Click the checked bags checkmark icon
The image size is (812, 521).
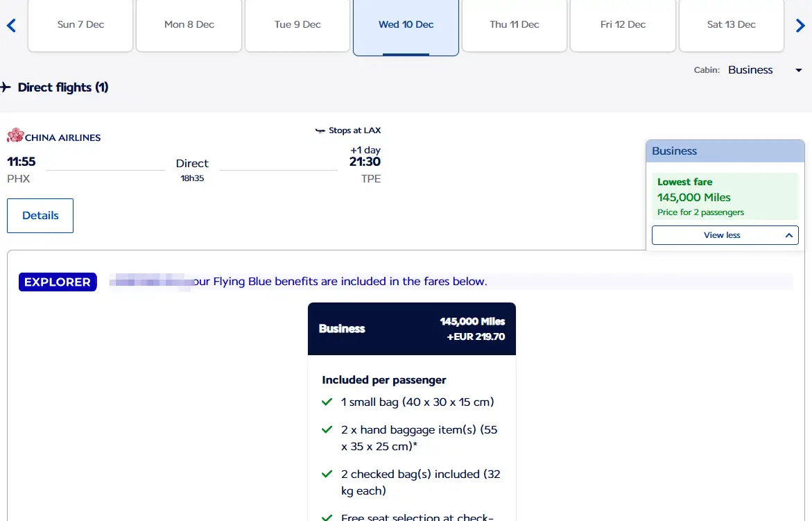(x=327, y=474)
